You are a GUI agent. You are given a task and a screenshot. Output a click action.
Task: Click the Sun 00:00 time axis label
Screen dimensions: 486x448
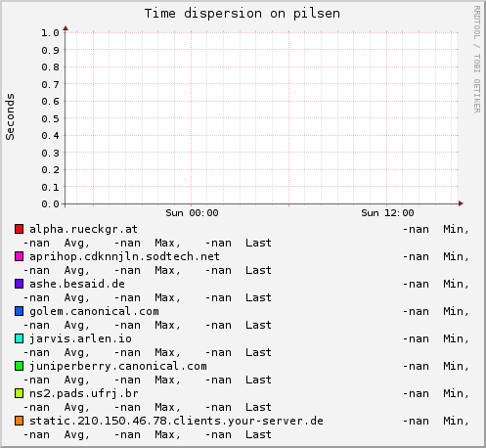click(x=192, y=213)
